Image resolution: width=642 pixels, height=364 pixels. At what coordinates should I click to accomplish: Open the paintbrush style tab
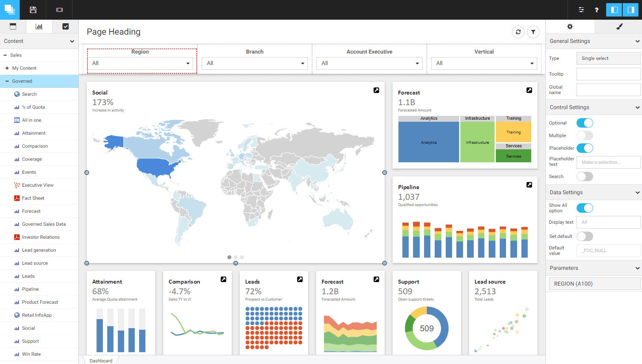(x=619, y=26)
